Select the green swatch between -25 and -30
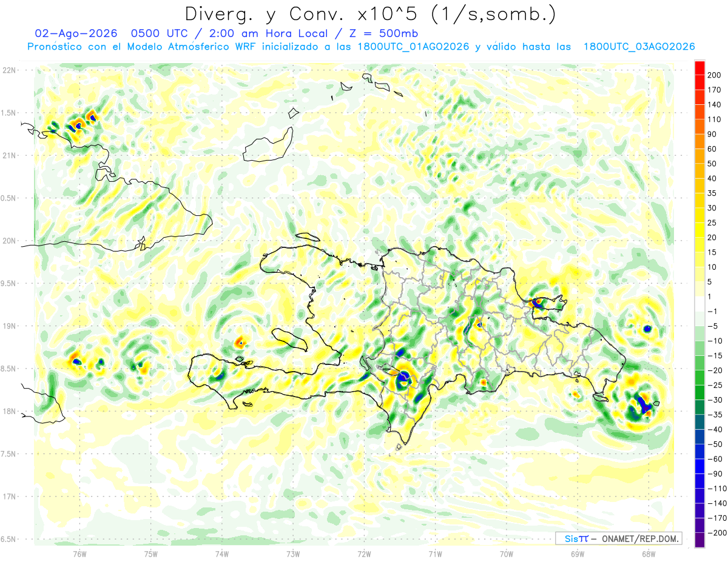Image resolution: width=728 pixels, height=562 pixels. click(x=699, y=392)
